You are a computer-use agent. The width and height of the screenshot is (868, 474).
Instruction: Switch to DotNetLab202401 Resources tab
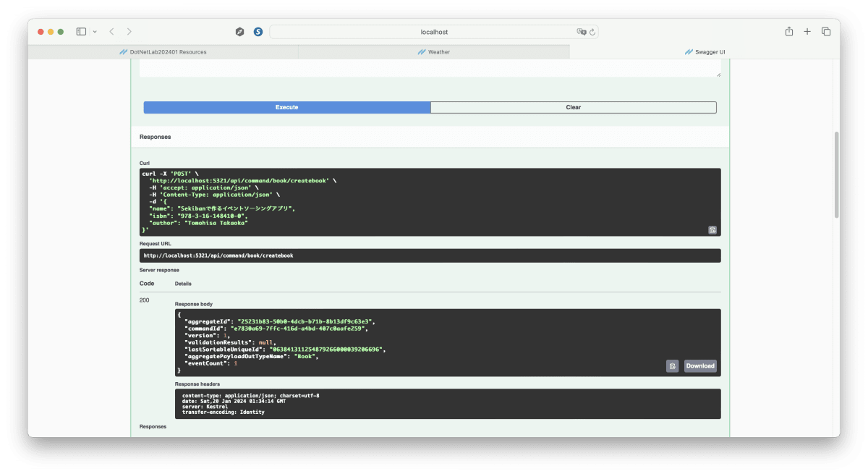point(163,52)
